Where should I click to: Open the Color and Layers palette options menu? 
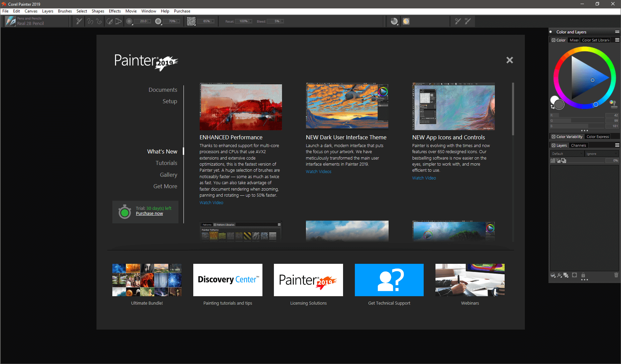pos(617,32)
